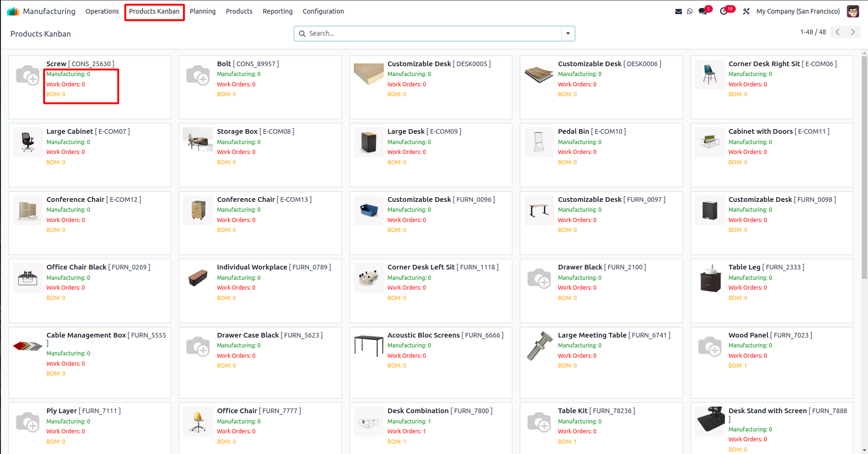Open Customizable Desk DESK0006 thumbnail
The height and width of the screenshot is (454, 868).
pos(539,75)
